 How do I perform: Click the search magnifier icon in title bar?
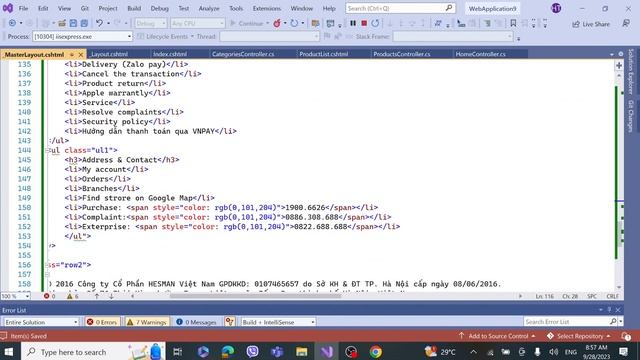click(449, 8)
